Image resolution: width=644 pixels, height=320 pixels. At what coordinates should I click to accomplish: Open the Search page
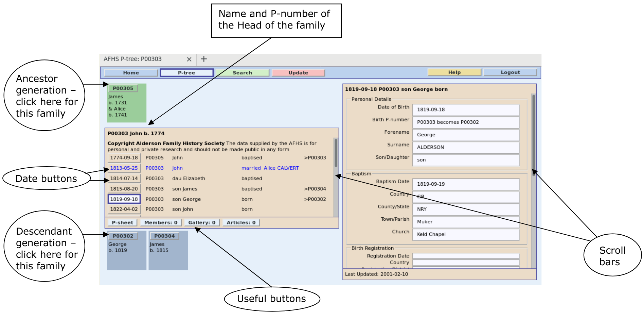[x=242, y=73]
